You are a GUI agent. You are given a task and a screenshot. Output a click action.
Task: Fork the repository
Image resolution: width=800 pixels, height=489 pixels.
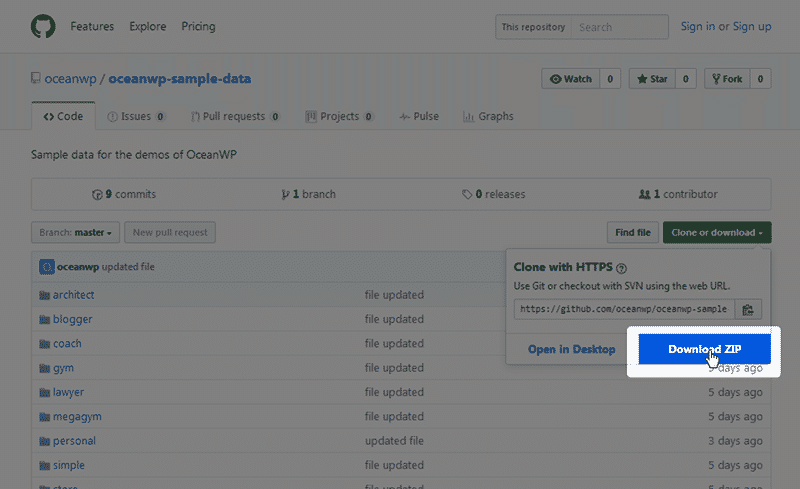tap(728, 79)
